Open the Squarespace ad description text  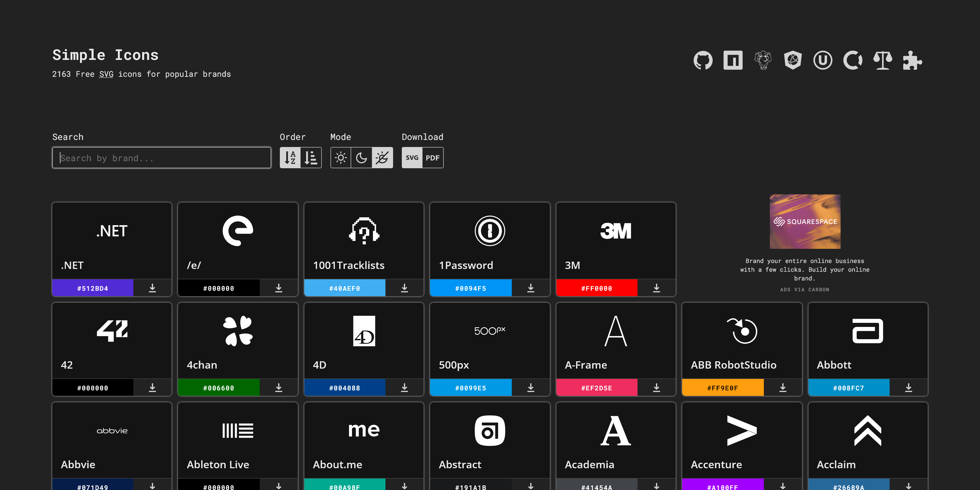[805, 269]
